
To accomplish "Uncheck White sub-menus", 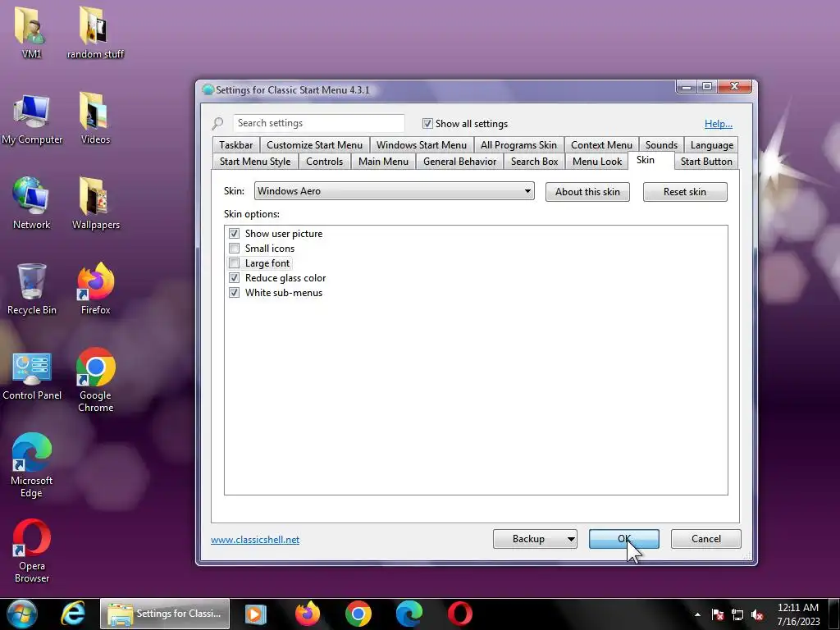I will (234, 293).
